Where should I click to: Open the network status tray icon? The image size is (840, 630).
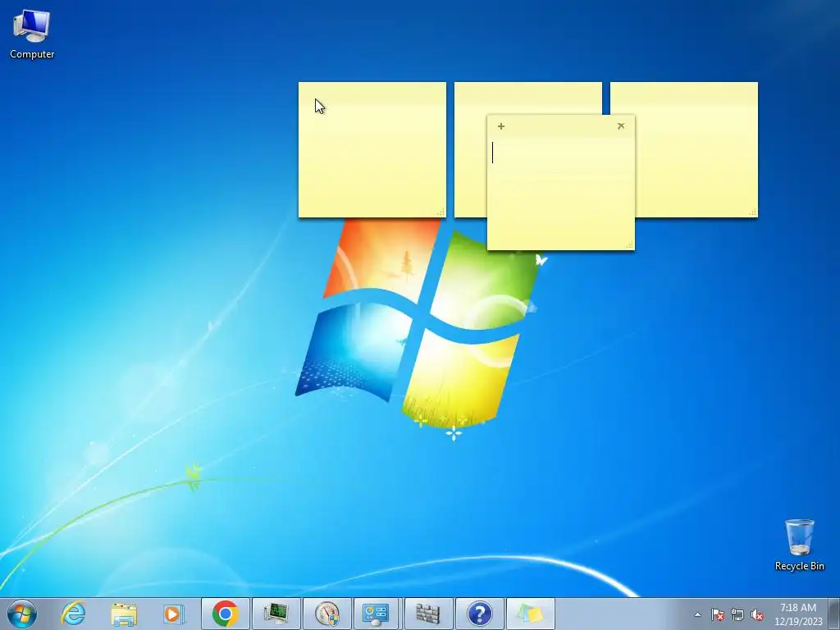point(737,614)
